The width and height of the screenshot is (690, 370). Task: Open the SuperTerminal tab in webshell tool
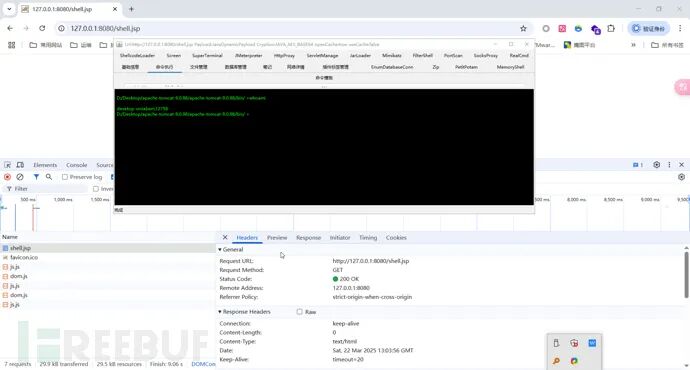tap(207, 56)
